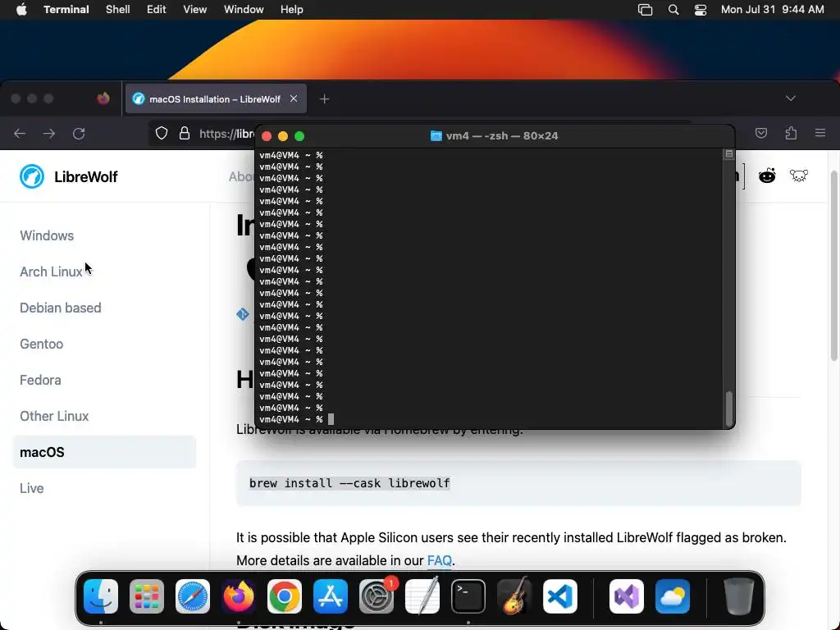The width and height of the screenshot is (840, 630).
Task: Open Control Center in the menu bar
Action: click(x=701, y=10)
